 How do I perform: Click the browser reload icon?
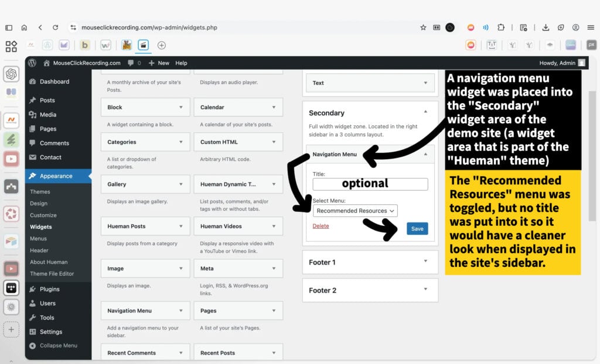point(55,28)
